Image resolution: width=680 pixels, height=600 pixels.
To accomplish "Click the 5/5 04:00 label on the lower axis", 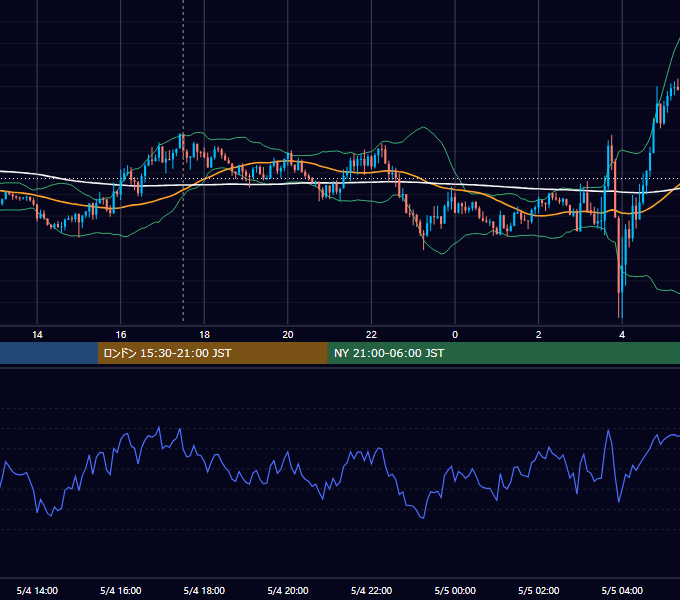I will pos(622,590).
